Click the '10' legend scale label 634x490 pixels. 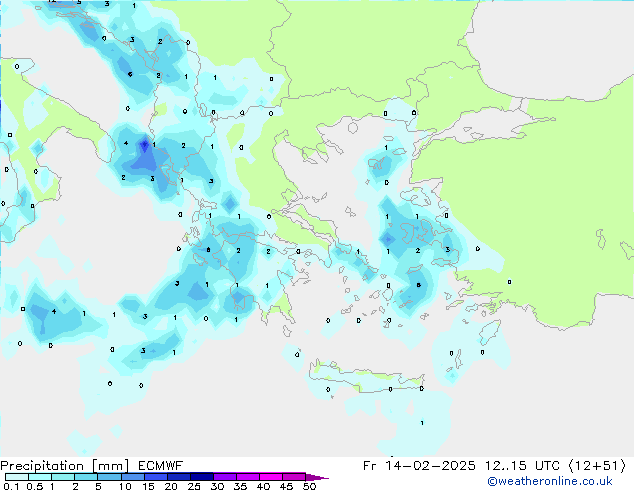click(x=125, y=486)
